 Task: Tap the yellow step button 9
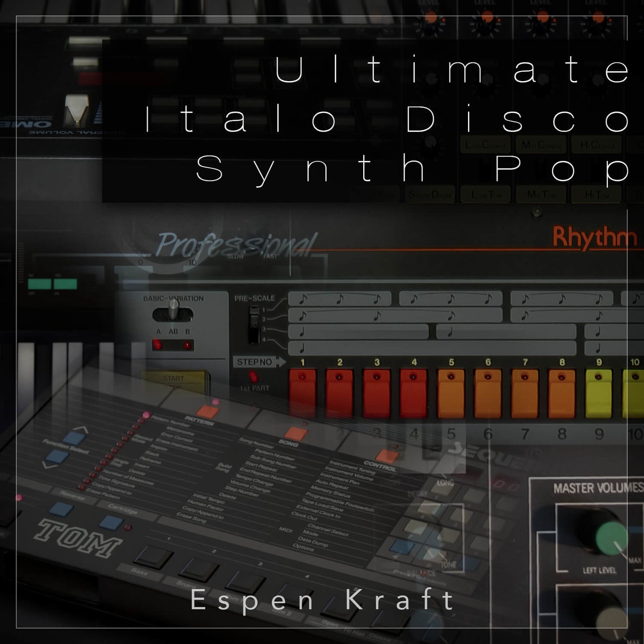(599, 393)
